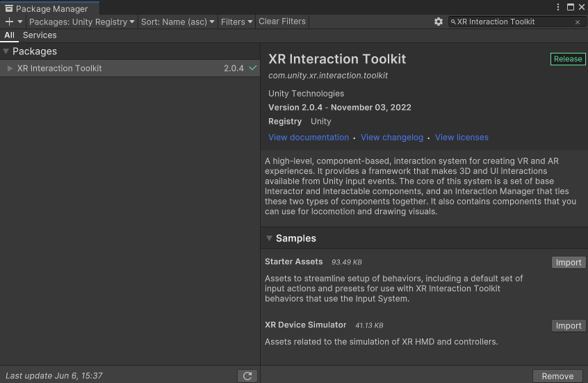Image resolution: width=588 pixels, height=383 pixels.
Task: Clear the search field with the x icon
Action: [x=578, y=22]
